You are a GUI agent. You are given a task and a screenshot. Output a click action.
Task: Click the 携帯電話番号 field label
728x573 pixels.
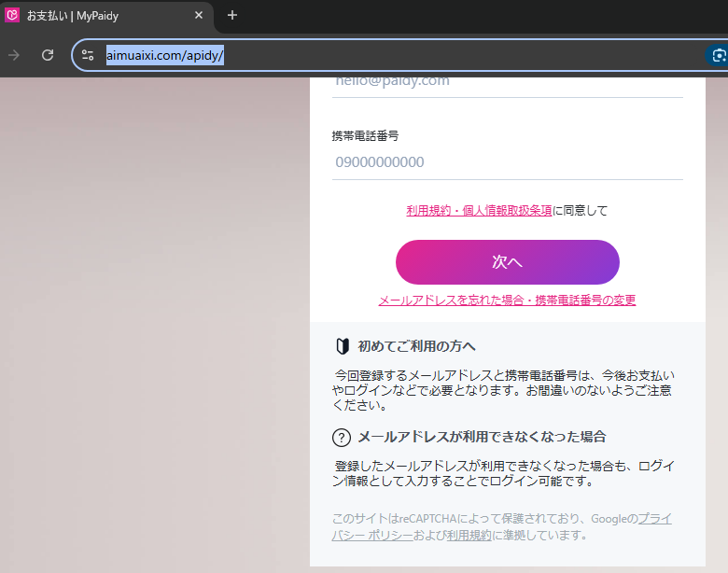click(366, 136)
